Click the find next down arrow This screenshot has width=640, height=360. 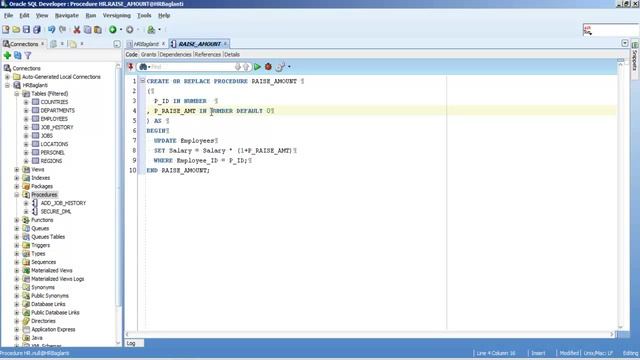pos(238,67)
